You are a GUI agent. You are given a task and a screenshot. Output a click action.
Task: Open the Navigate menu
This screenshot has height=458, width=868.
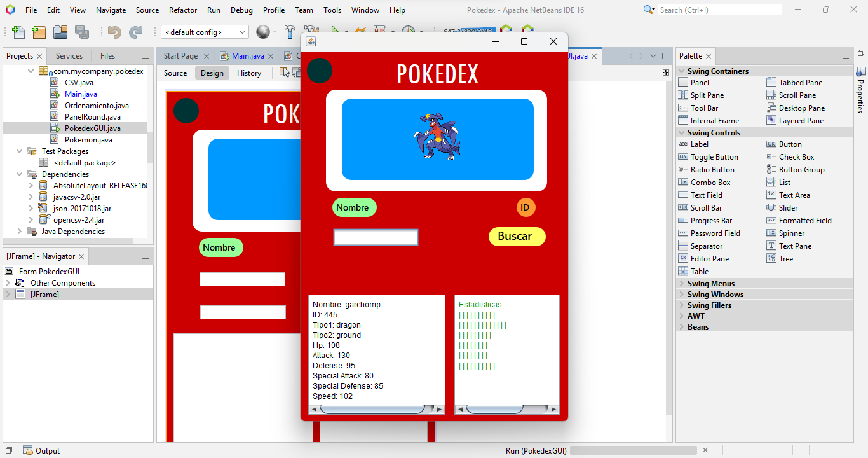pos(111,10)
